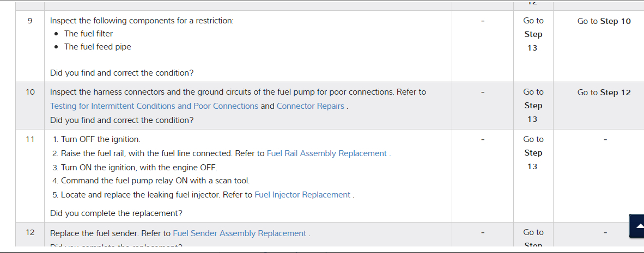Click 'Go to Step 13' in step 11 row
Viewport: 644px width, 253px height.
pos(533,153)
